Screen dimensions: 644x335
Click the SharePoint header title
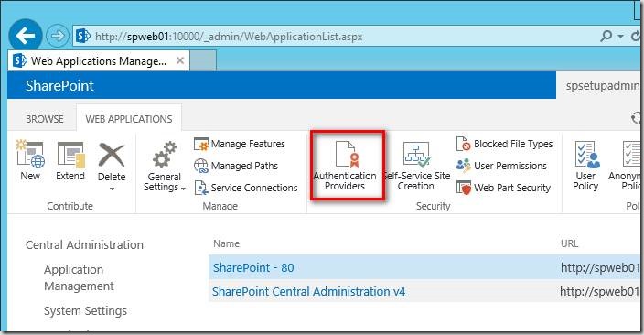point(59,85)
